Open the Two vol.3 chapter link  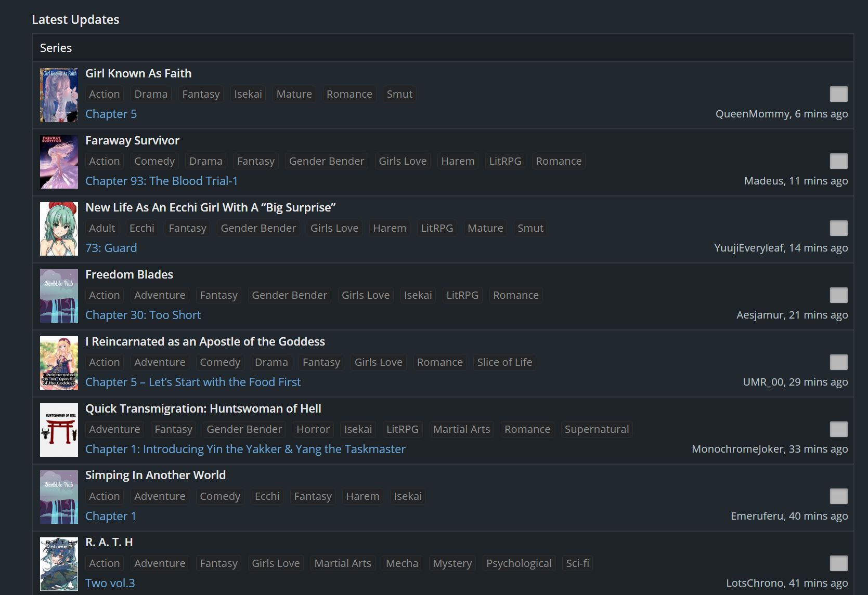point(110,583)
